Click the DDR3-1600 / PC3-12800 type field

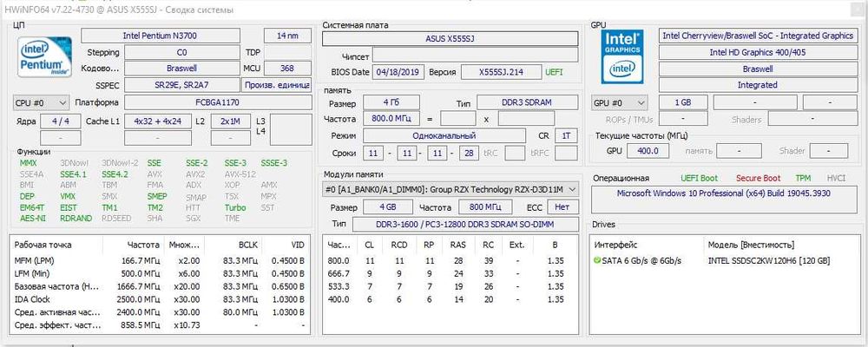(x=465, y=224)
